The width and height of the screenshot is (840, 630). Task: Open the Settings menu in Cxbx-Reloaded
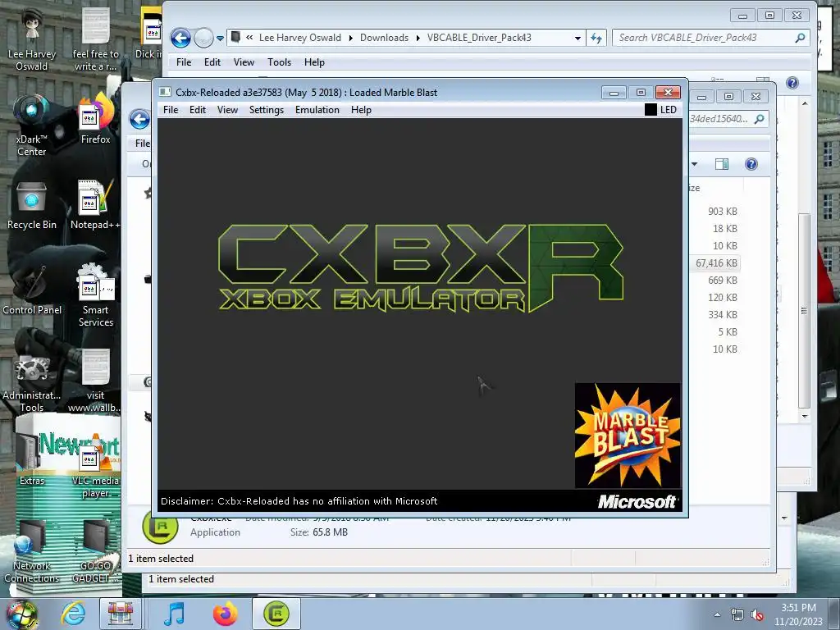(x=267, y=110)
